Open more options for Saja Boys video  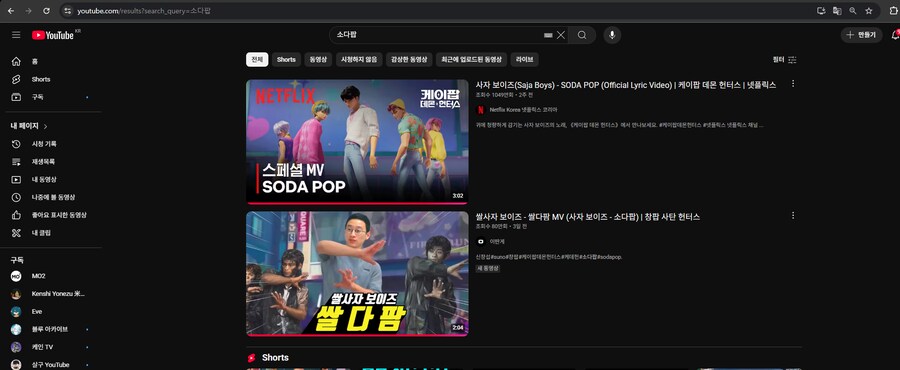pyautogui.click(x=793, y=84)
